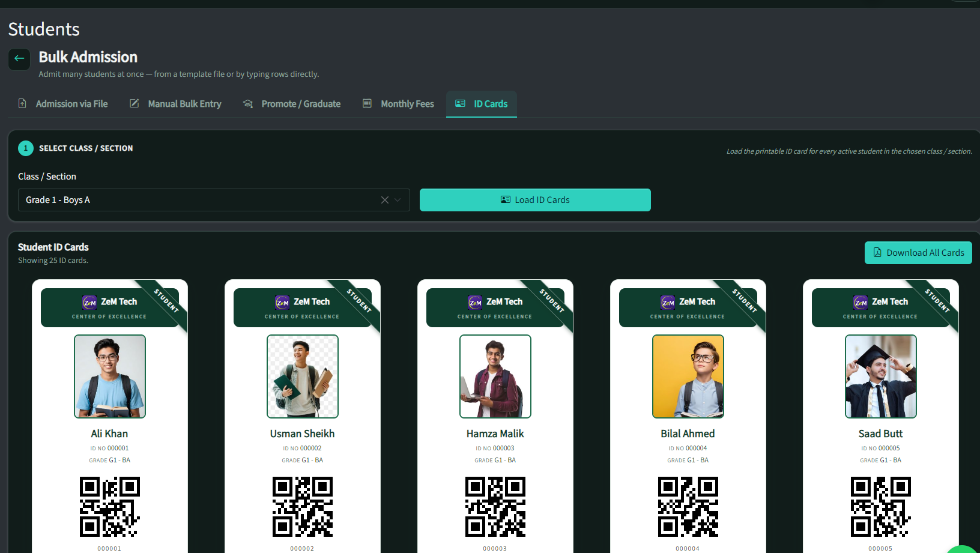The width and height of the screenshot is (980, 553).
Task: Click the graduation cap icon of Promote tab
Action: pyautogui.click(x=247, y=104)
